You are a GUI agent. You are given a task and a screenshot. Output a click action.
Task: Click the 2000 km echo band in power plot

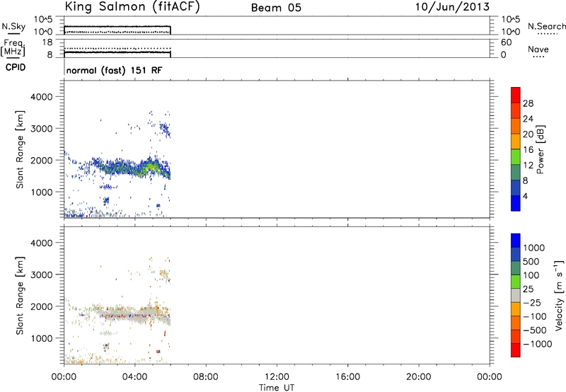coord(130,168)
